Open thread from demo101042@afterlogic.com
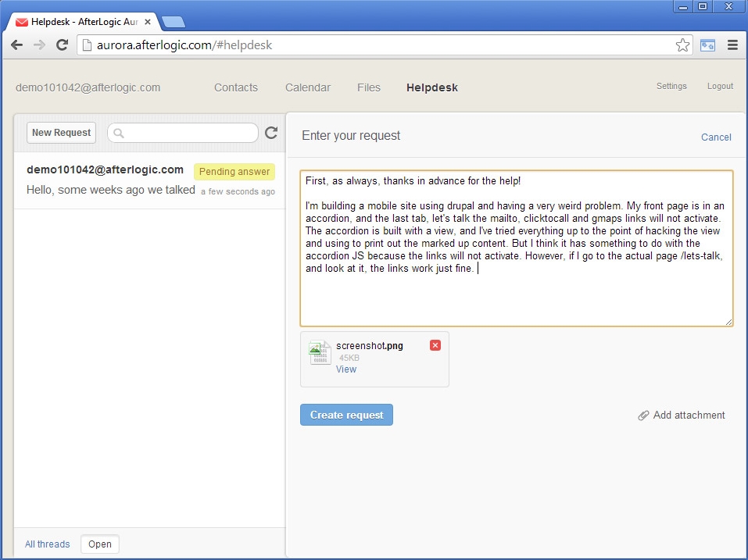748x560 pixels. (x=150, y=180)
